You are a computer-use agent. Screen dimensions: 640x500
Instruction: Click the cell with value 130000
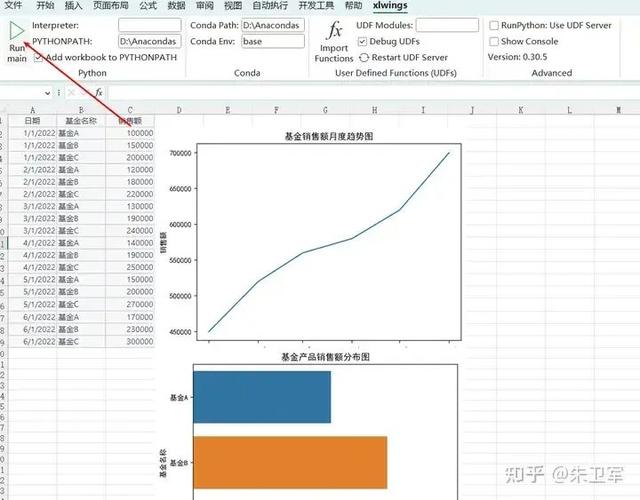[x=130, y=206]
